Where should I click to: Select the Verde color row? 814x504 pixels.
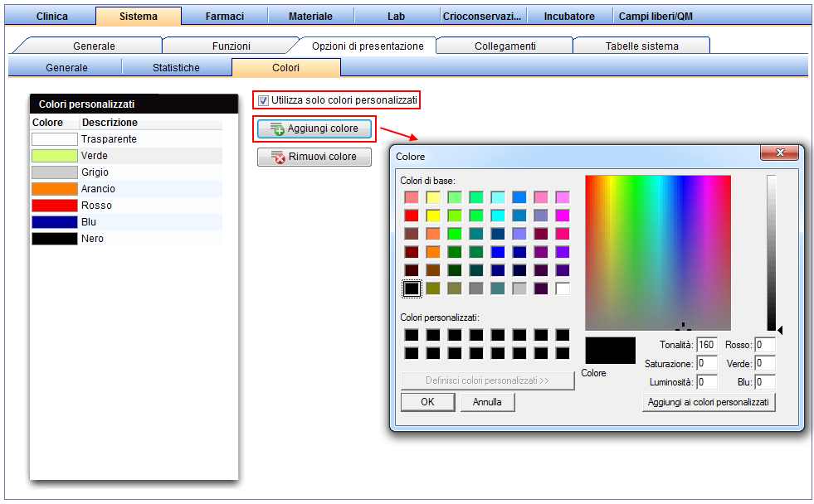pos(127,156)
